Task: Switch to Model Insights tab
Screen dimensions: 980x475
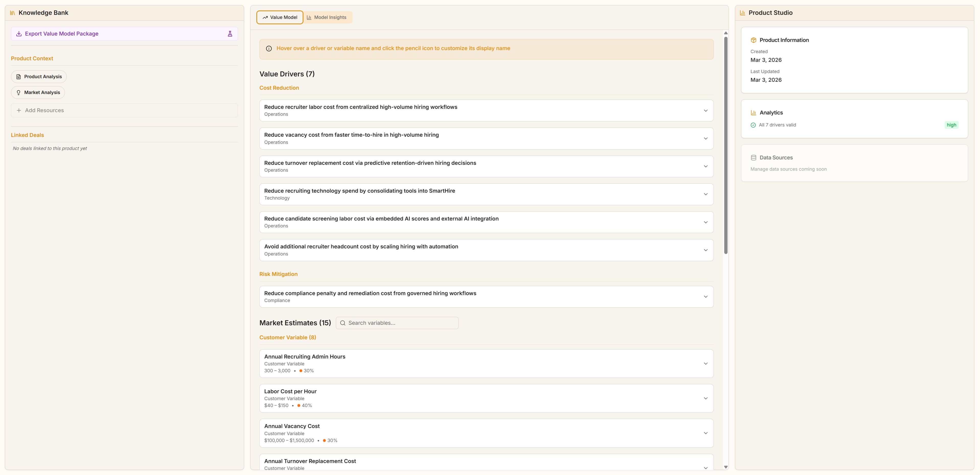Action: [327, 17]
